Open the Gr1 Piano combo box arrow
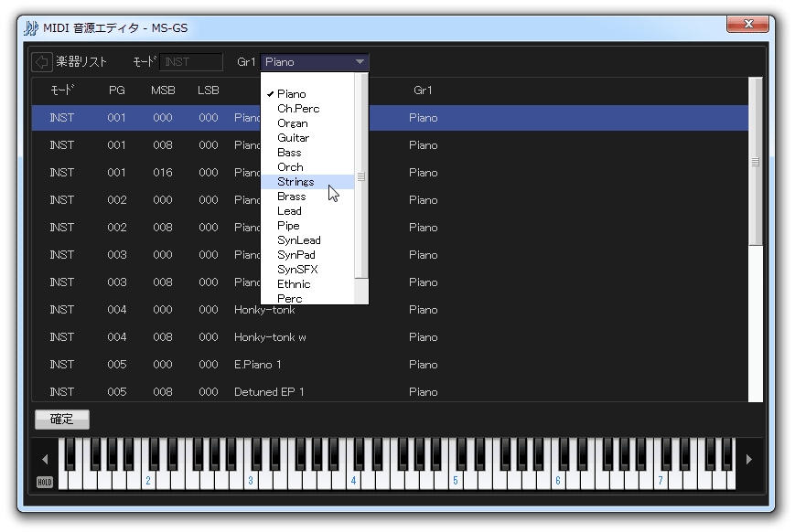 click(360, 62)
